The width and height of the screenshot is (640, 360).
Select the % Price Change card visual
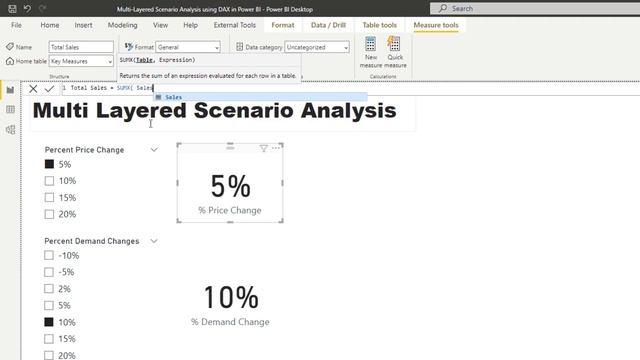coord(230,183)
